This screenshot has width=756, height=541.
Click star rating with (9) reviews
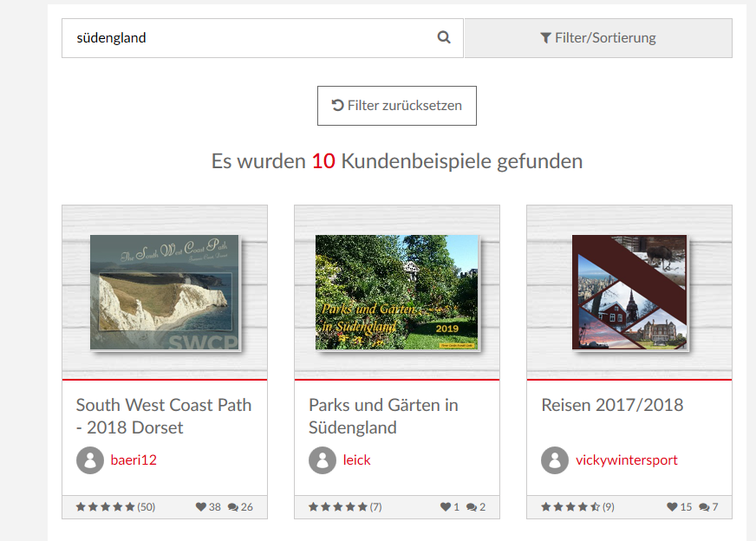click(577, 507)
